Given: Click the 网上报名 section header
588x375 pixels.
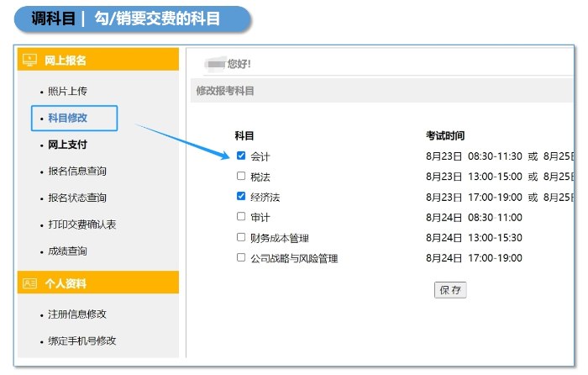Looking at the screenshot, I should pyautogui.click(x=66, y=60).
